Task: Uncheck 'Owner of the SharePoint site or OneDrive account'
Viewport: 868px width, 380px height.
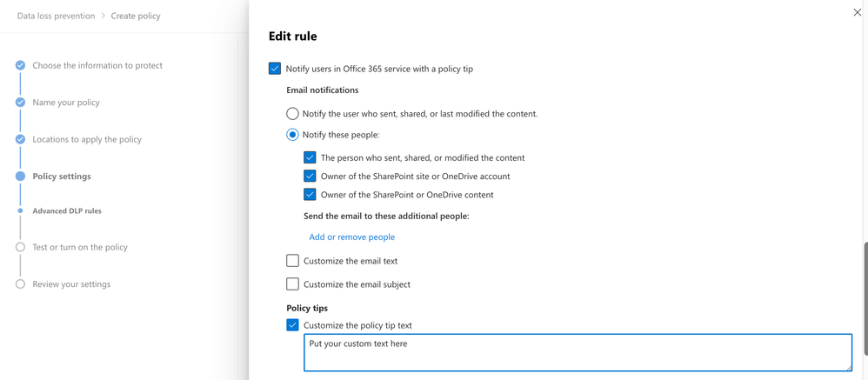Action: pos(310,177)
